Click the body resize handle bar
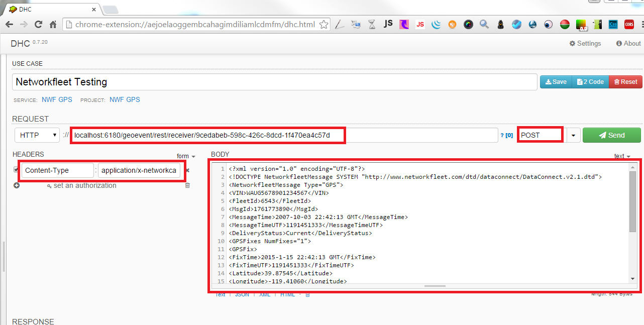 click(435, 286)
